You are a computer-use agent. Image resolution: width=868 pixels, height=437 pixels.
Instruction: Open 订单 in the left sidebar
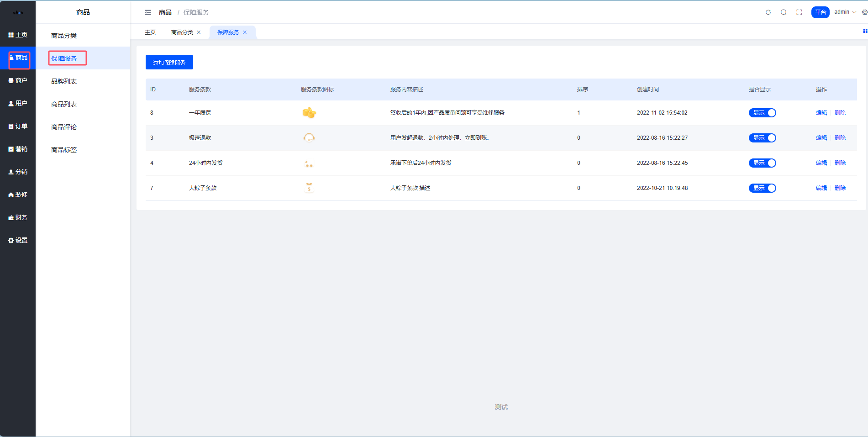[x=18, y=126]
